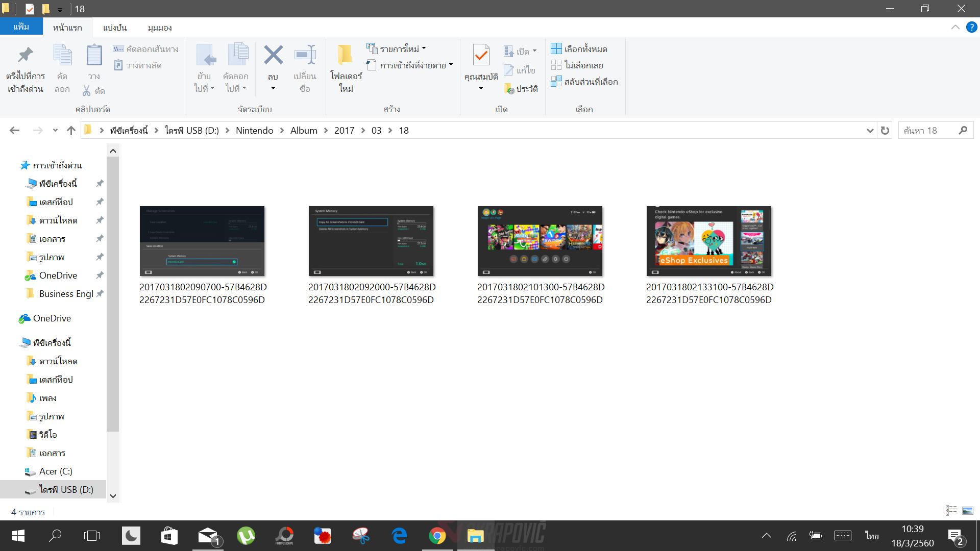Screen dimensions: 980x551
Task: Open the New item dropdown
Action: click(396, 49)
